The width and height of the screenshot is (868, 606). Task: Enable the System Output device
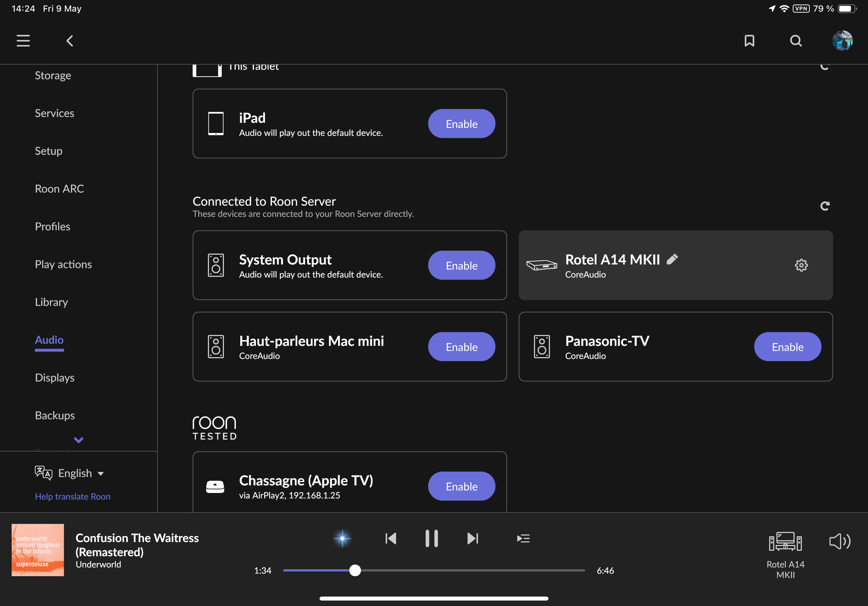tap(462, 265)
